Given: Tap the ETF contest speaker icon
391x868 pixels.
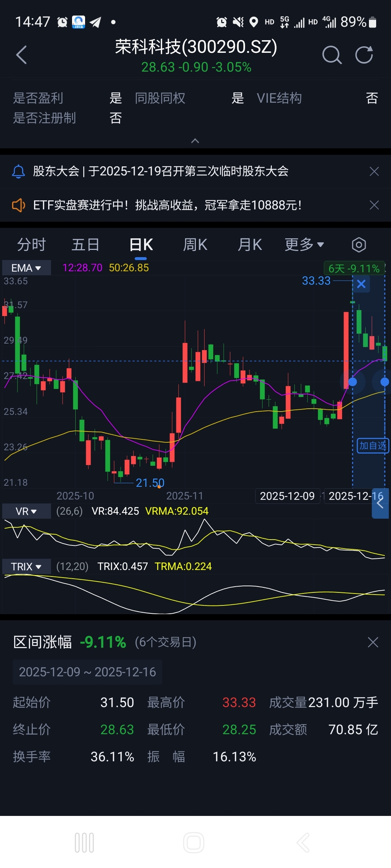Looking at the screenshot, I should (x=18, y=205).
